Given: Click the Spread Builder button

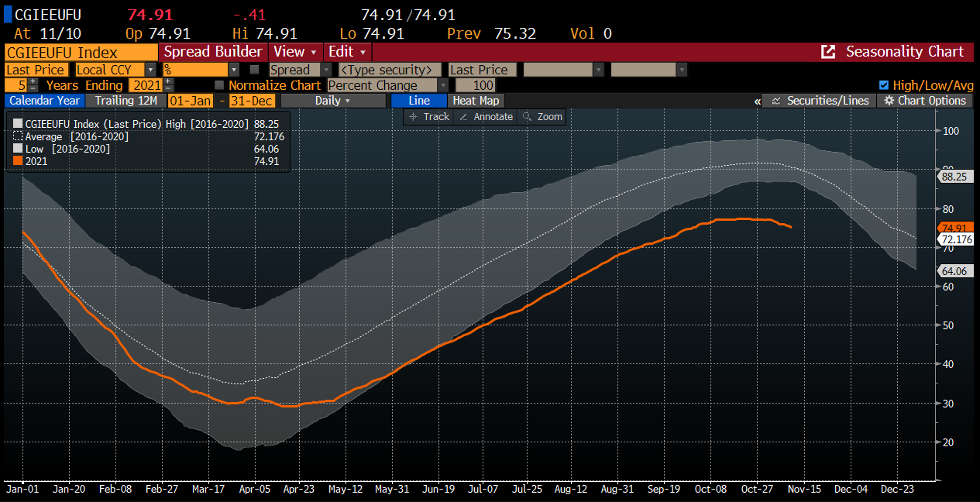Looking at the screenshot, I should 212,52.
